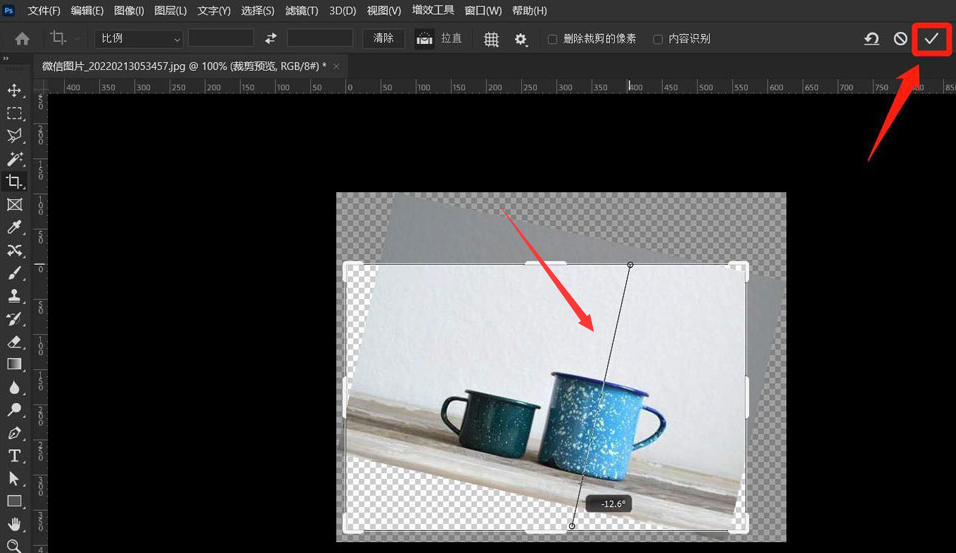Select the Rectangular Marquee tool

point(15,113)
